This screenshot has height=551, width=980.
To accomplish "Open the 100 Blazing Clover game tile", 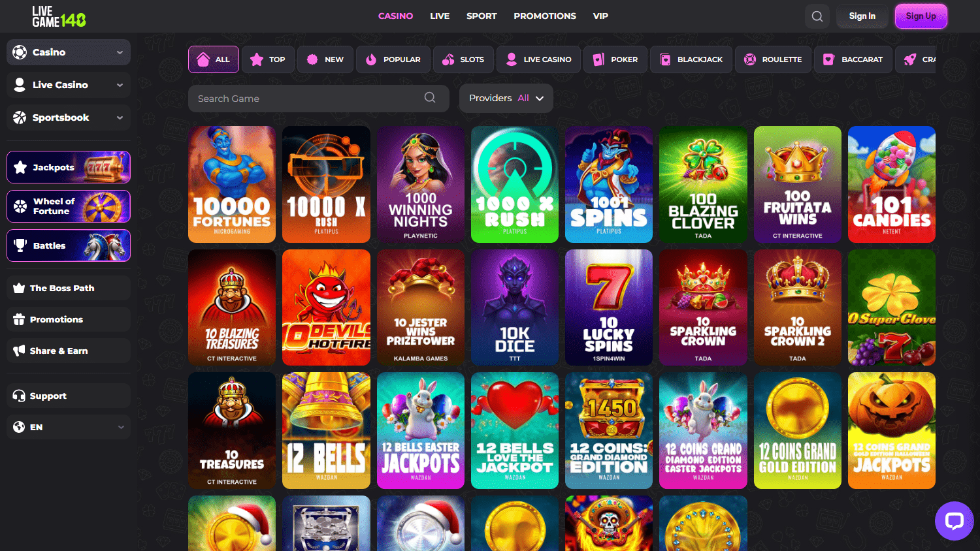I will point(703,184).
